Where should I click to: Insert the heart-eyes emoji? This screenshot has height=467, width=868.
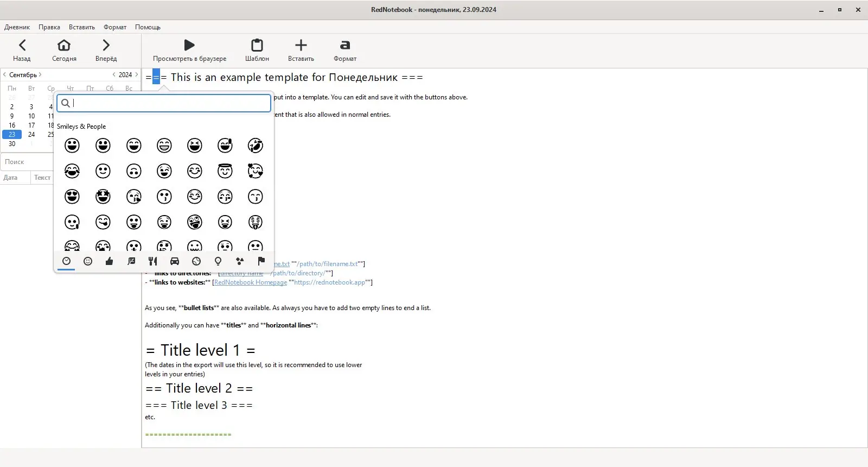[x=72, y=196]
